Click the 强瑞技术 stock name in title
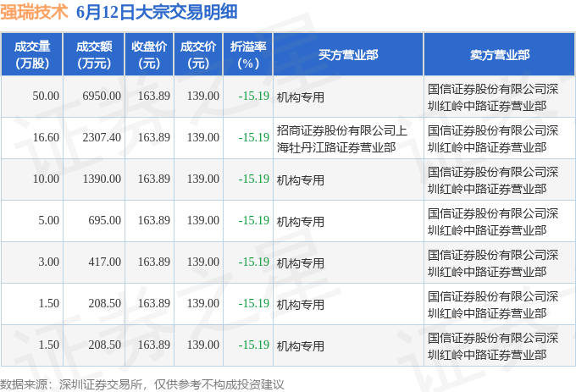 34,12
